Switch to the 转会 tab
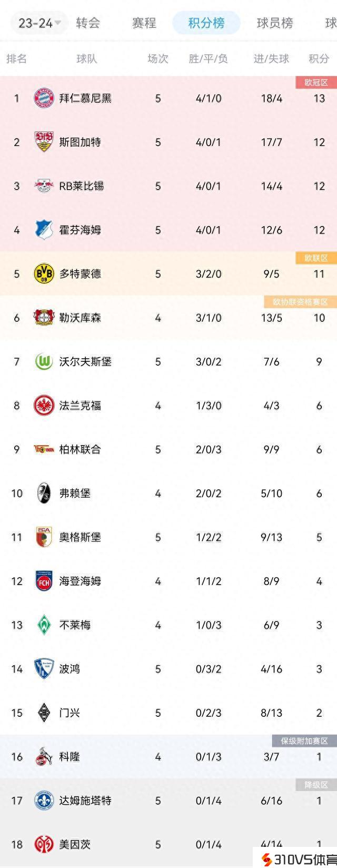Screen dimensions: 337x868 coord(88,23)
